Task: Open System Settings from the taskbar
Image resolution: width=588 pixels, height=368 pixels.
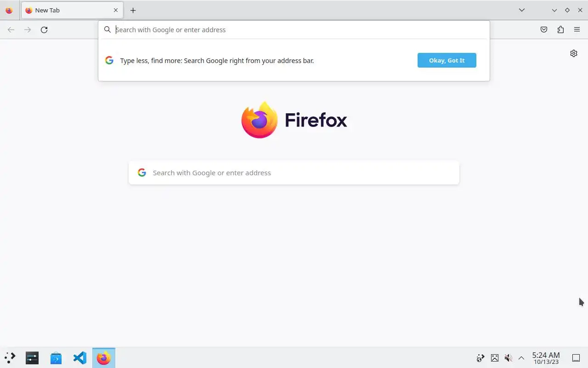Action: tap(32, 358)
